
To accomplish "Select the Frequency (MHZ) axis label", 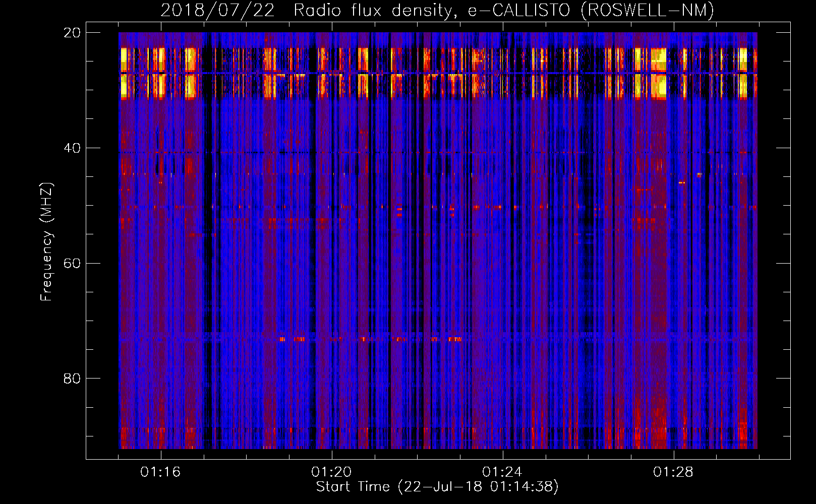I will point(46,241).
